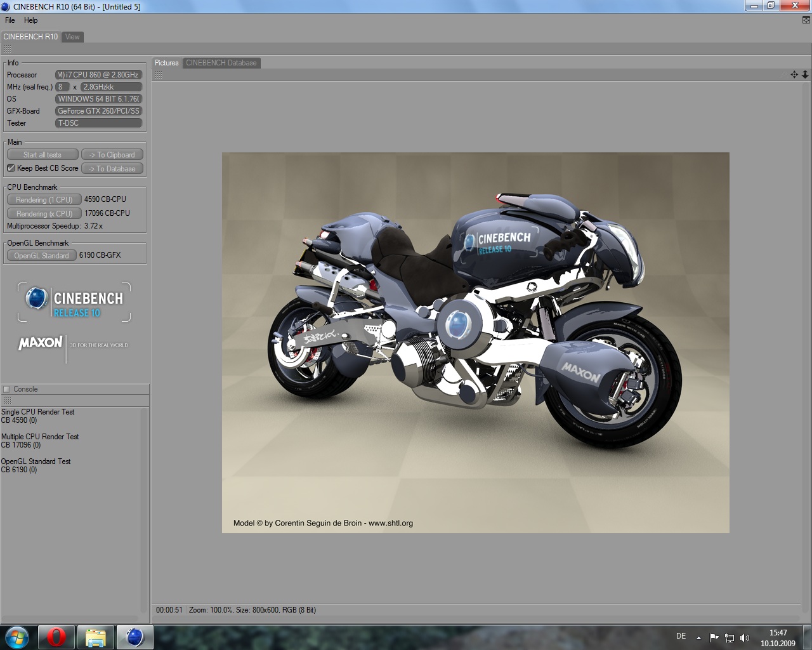
Task: Click the taskbar clock showing 15:47
Action: click(x=778, y=638)
